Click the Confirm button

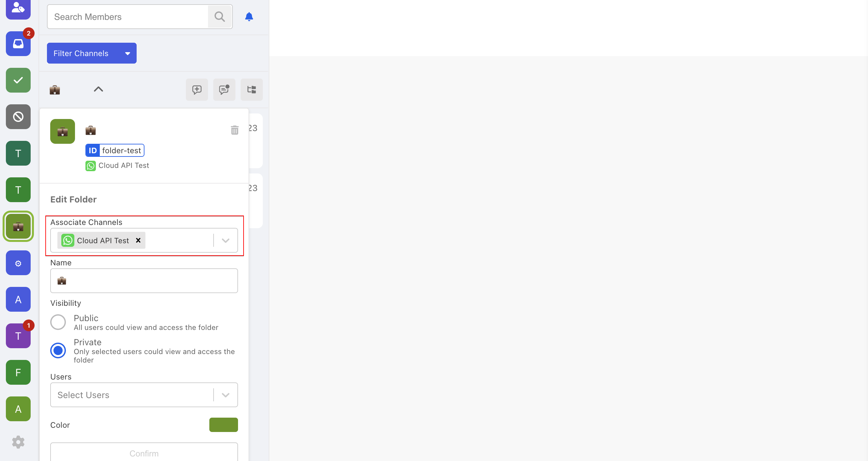point(144,453)
